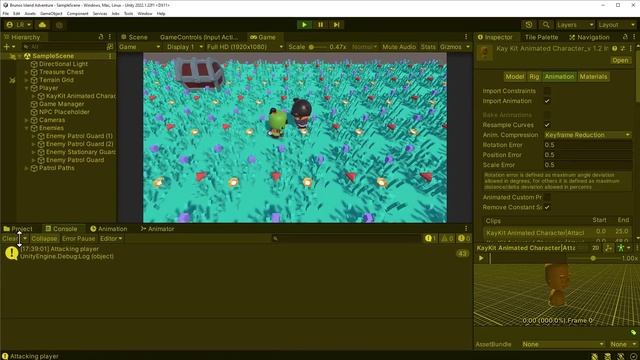This screenshot has height=360, width=640.
Task: Toggle Mute Audio in the Game view
Action: [x=399, y=47]
